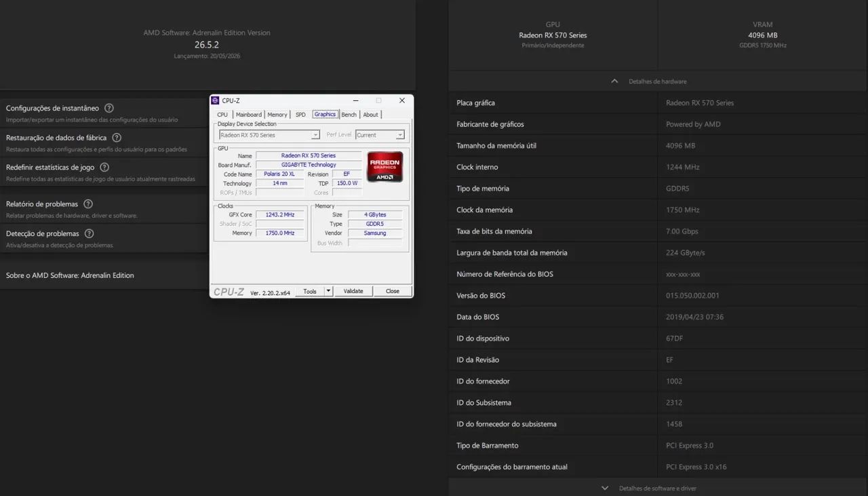Image resolution: width=868 pixels, height=496 pixels.
Task: Open help for Relatório de problemas
Action: coord(88,204)
